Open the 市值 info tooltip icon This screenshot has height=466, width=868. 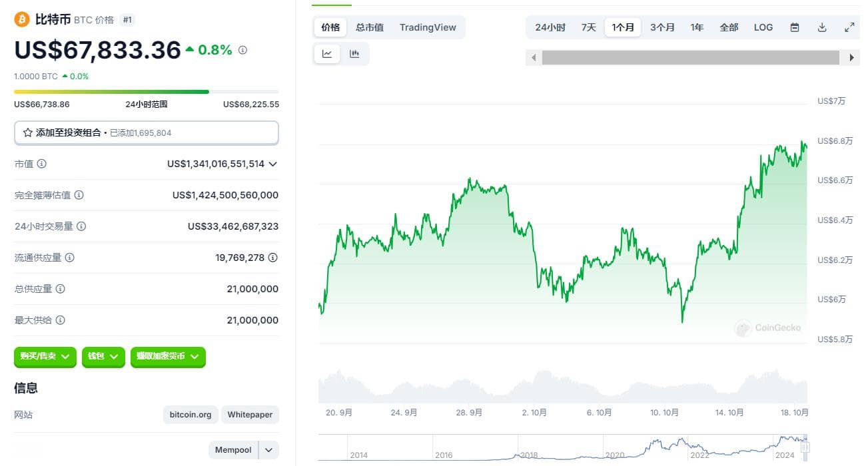[x=42, y=164]
